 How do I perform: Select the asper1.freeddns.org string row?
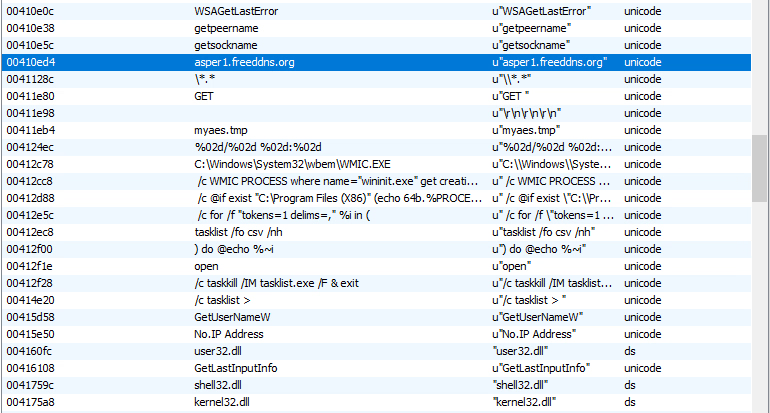(x=376, y=62)
